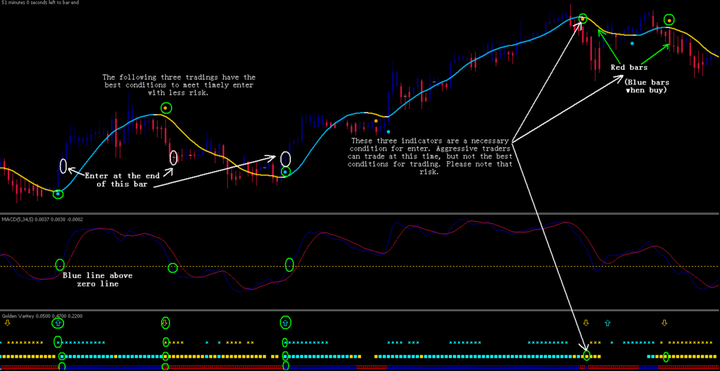720x371 pixels.
Task: Click the circled cyan dot at the chart's lowest trough
Action: click(57, 194)
